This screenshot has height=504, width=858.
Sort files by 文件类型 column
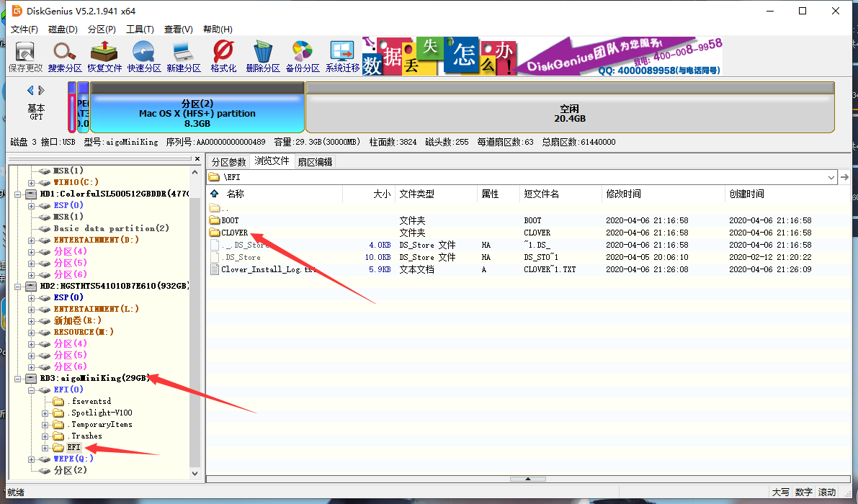436,194
